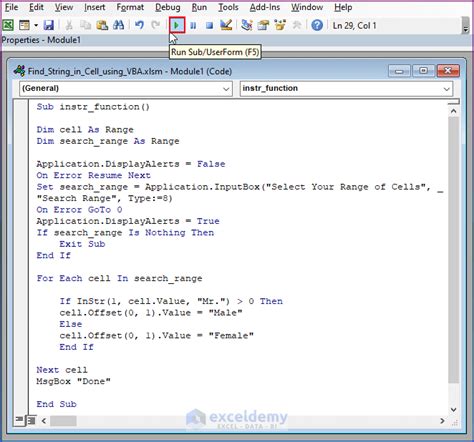Viewport: 474px width, 442px height.
Task: Click the line 'Dim search_range As Range'
Action: [x=108, y=141]
